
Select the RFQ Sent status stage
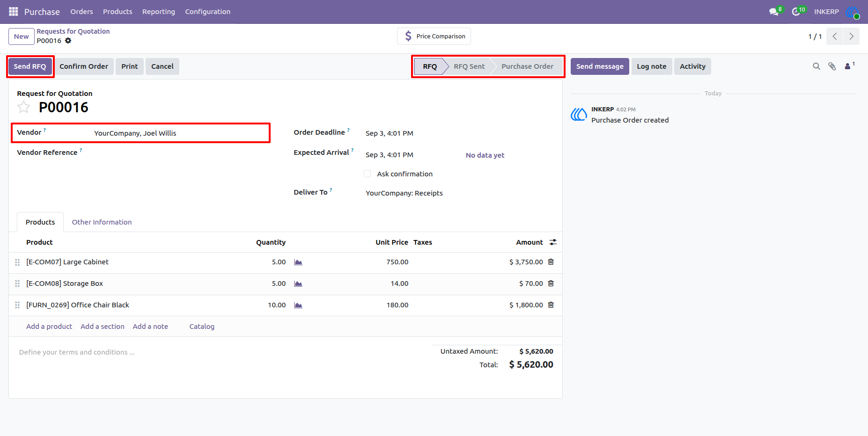(469, 66)
